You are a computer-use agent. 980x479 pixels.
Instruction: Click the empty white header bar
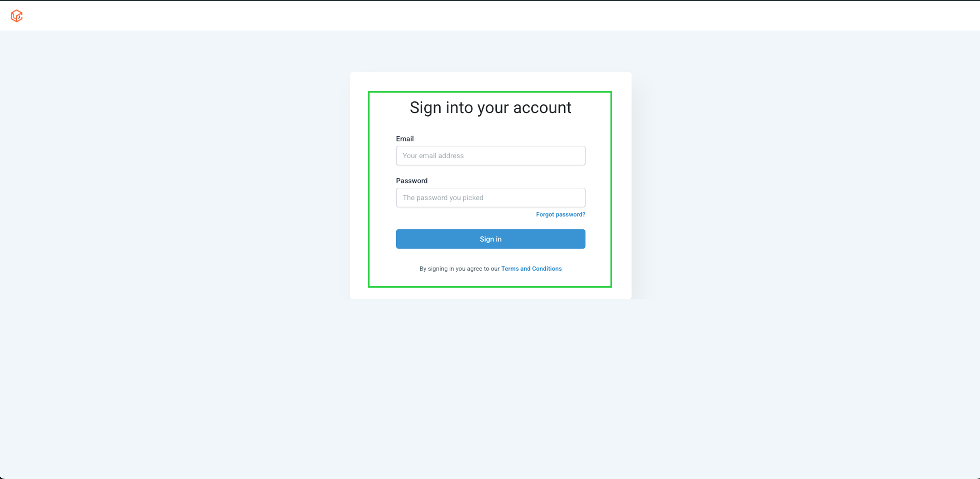coord(494,16)
